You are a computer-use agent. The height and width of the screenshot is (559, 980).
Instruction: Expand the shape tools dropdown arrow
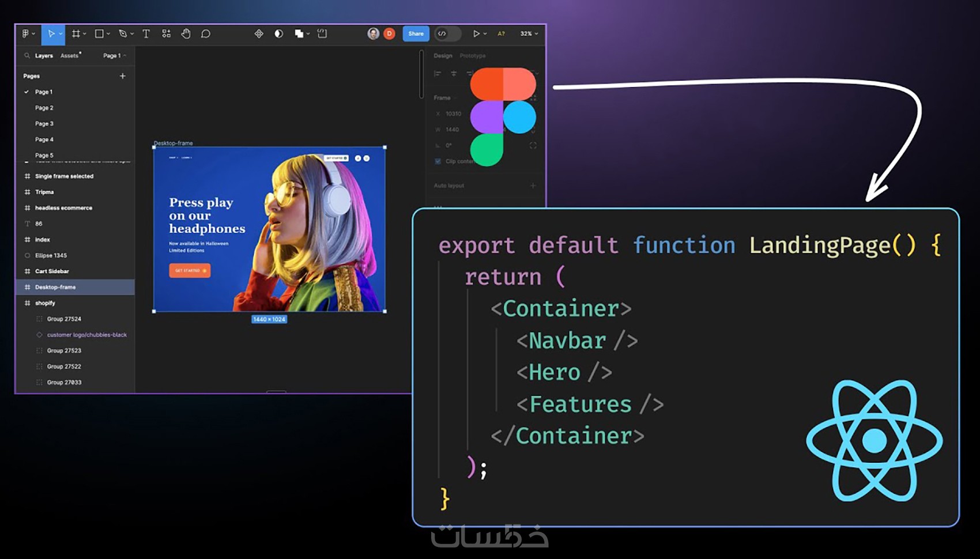click(x=108, y=34)
